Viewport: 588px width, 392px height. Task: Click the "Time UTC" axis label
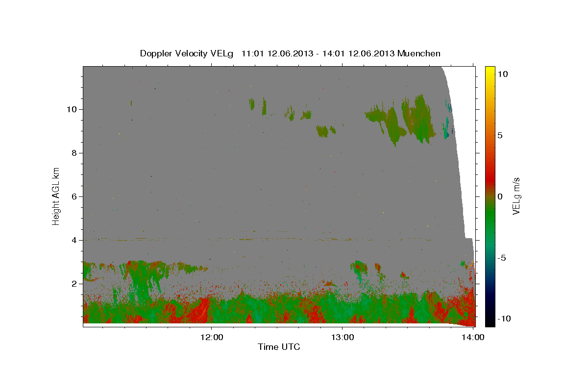(279, 347)
